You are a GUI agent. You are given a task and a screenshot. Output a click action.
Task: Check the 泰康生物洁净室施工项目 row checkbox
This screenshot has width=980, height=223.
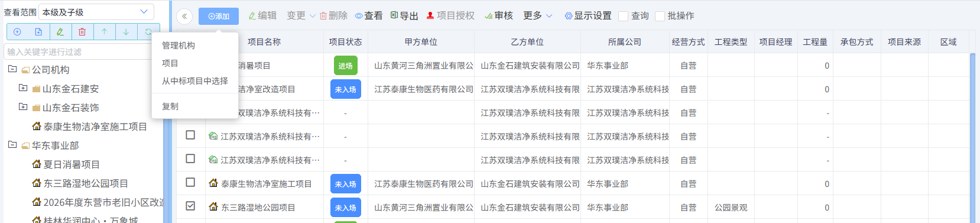click(190, 182)
